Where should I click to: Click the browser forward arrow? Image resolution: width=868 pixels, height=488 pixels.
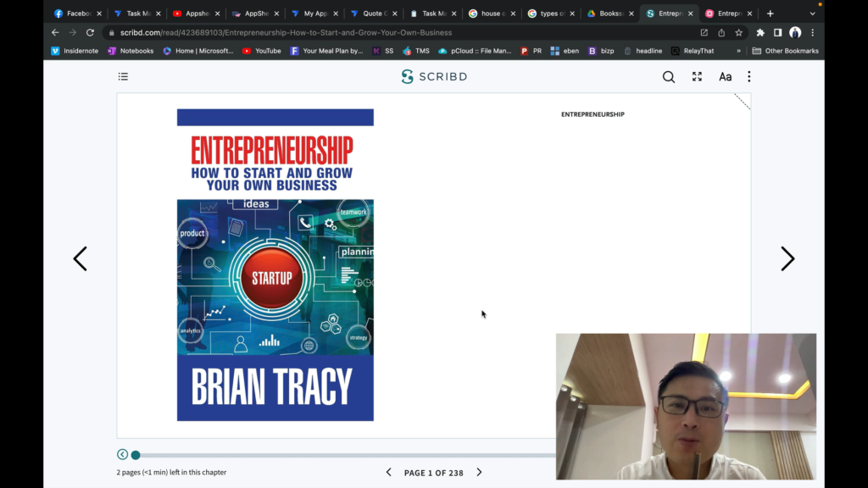point(73,33)
